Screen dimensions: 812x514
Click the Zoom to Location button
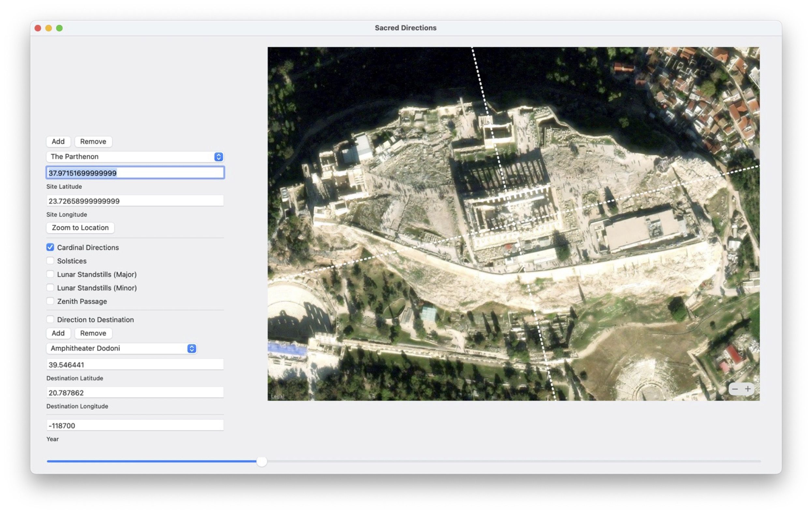coord(80,228)
